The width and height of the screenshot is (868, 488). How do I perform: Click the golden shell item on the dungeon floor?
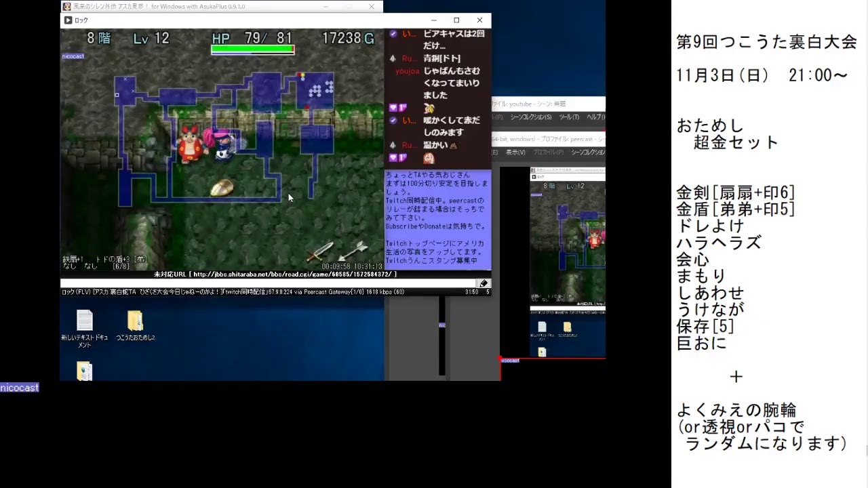[222, 188]
